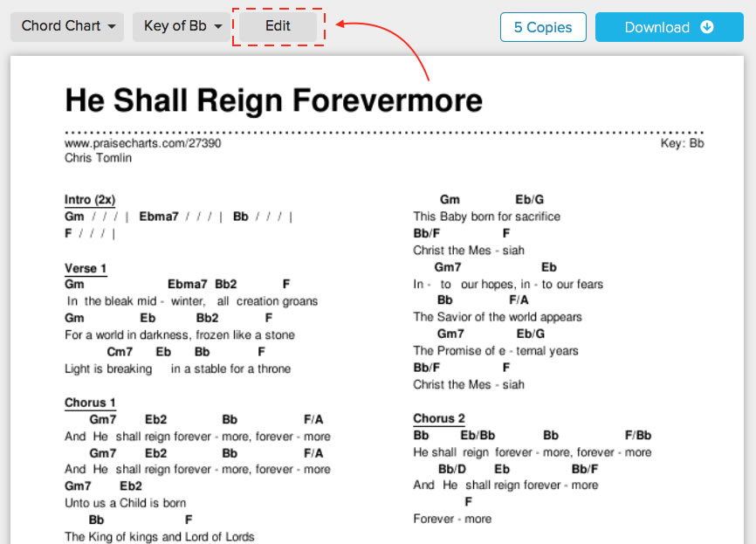Viewport: 756px width, 544px height.
Task: Click the 5 Copies button
Action: [542, 27]
